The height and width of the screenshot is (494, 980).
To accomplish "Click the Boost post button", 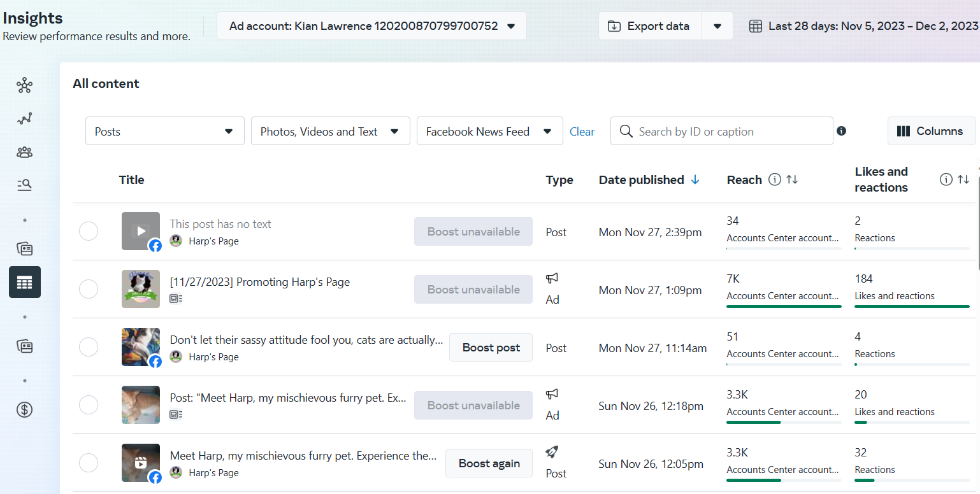I will (491, 348).
